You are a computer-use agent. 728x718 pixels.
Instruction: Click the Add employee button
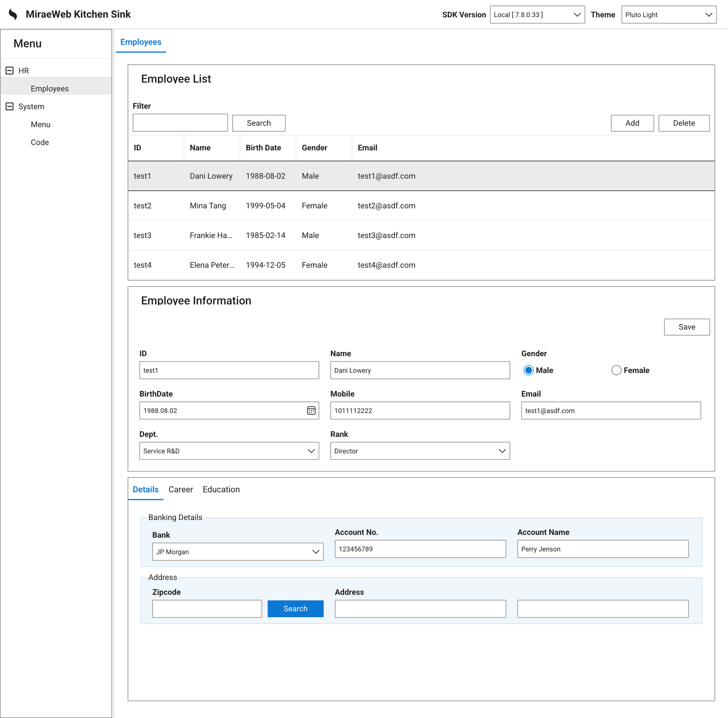[x=632, y=123]
